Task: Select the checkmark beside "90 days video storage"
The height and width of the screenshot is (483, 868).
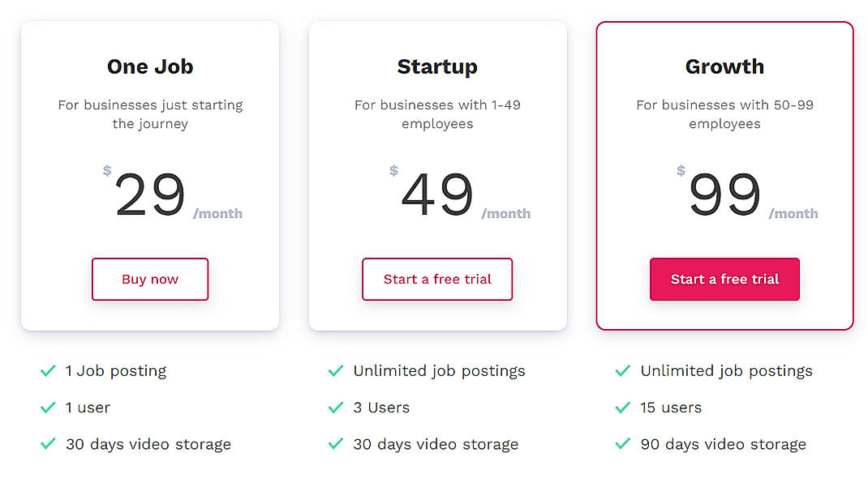Action: (x=622, y=444)
